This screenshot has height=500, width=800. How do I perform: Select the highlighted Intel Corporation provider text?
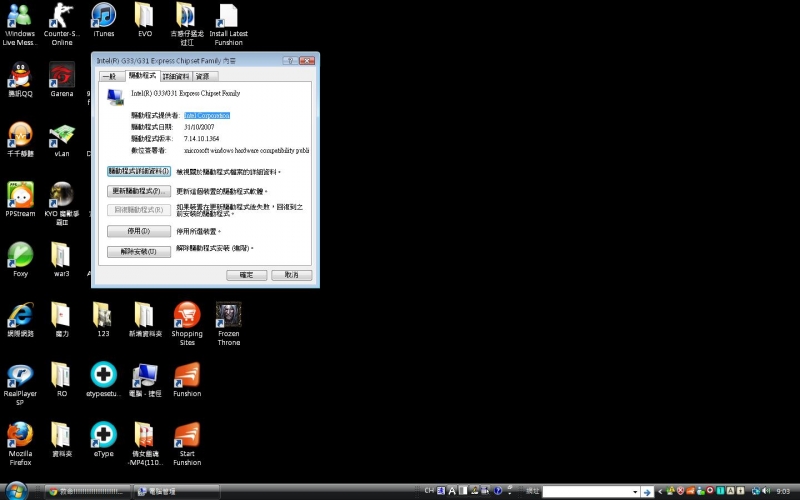tap(207, 116)
